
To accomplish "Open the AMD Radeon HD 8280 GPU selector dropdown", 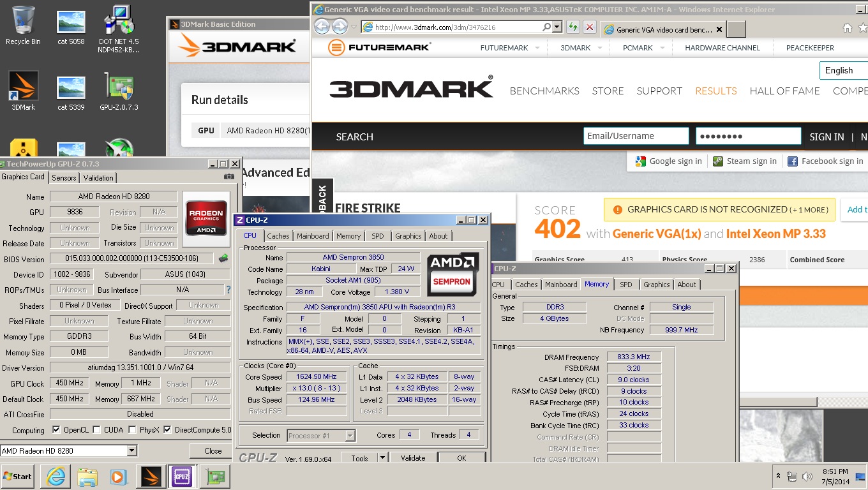I will pyautogui.click(x=132, y=450).
